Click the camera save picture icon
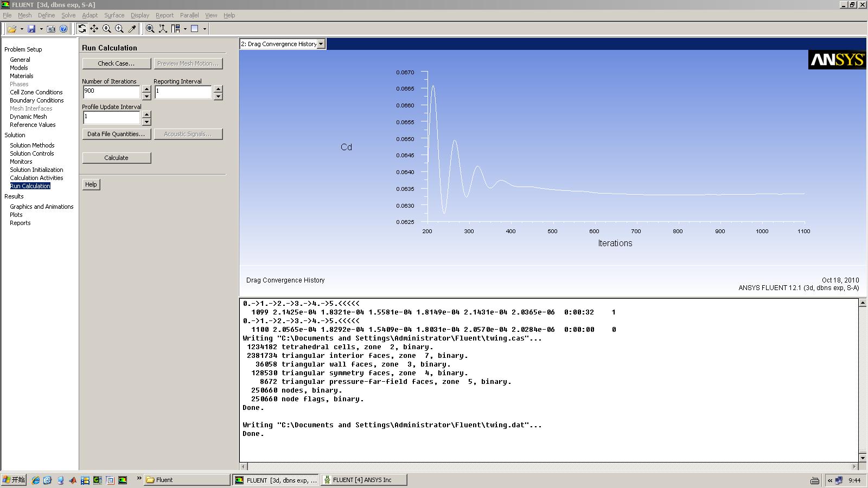The height and width of the screenshot is (488, 868). tap(51, 29)
